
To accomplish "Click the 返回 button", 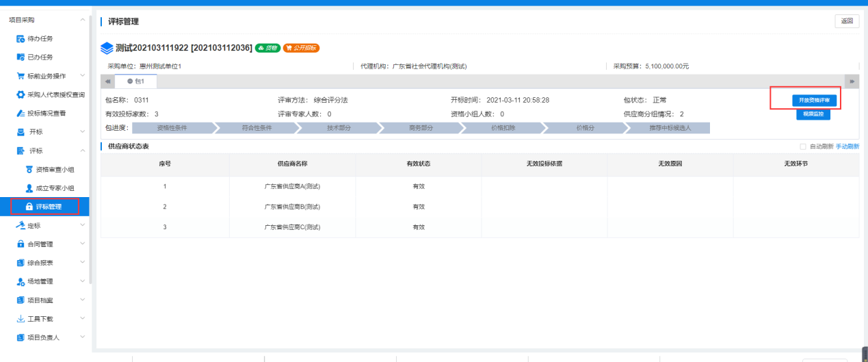I will pos(847,21).
